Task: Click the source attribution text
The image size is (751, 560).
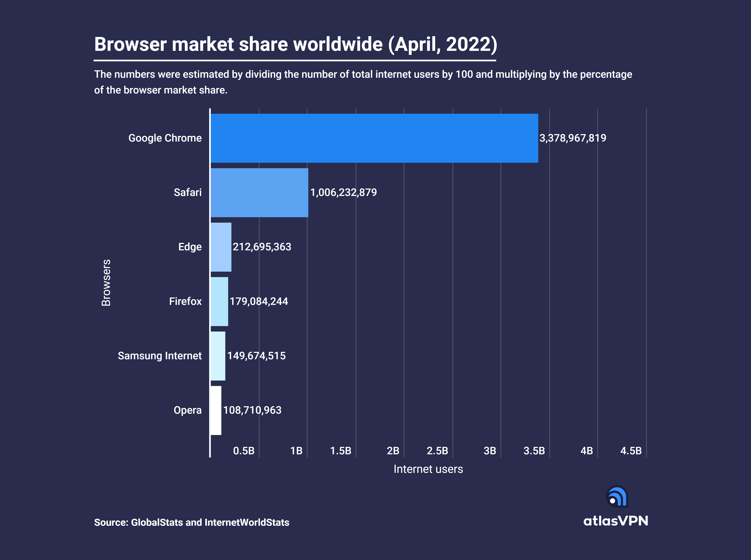Action: click(192, 522)
